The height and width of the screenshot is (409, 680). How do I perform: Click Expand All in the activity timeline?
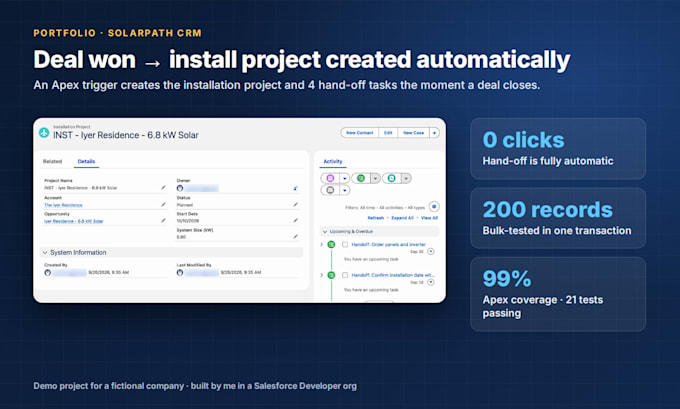[x=402, y=218]
